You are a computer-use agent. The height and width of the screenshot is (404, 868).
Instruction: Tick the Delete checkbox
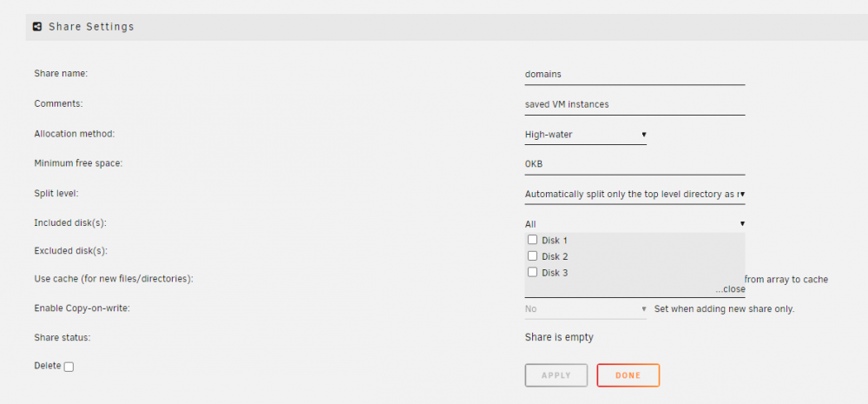coord(69,367)
